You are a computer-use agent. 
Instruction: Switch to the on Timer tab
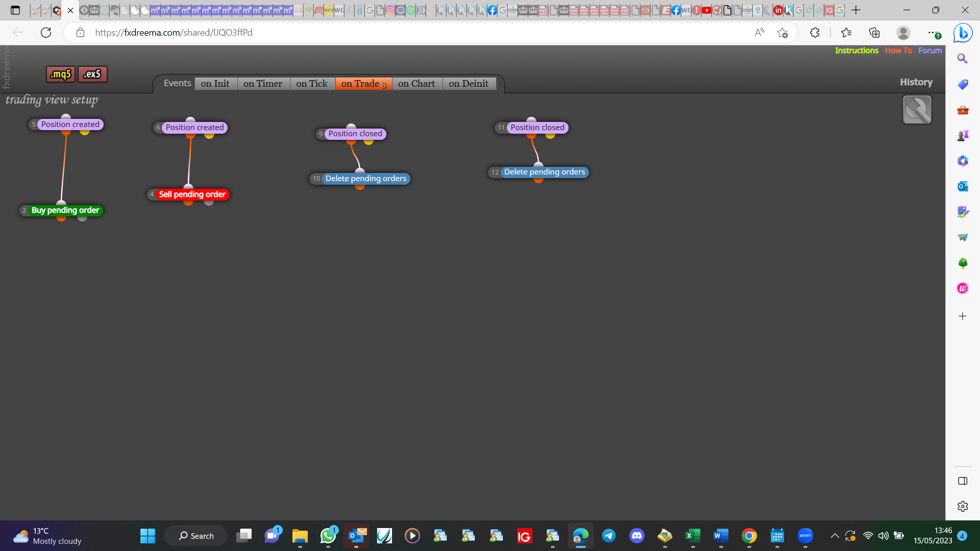point(263,84)
